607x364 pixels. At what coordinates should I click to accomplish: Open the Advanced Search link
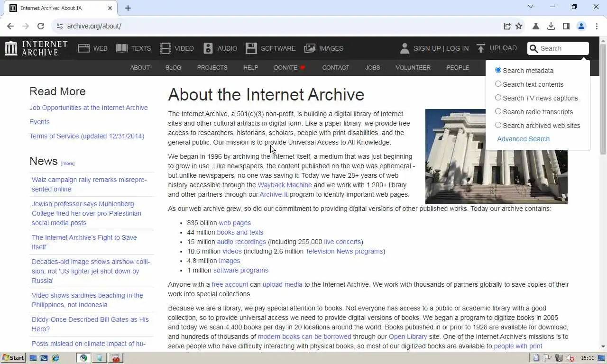coord(524,139)
